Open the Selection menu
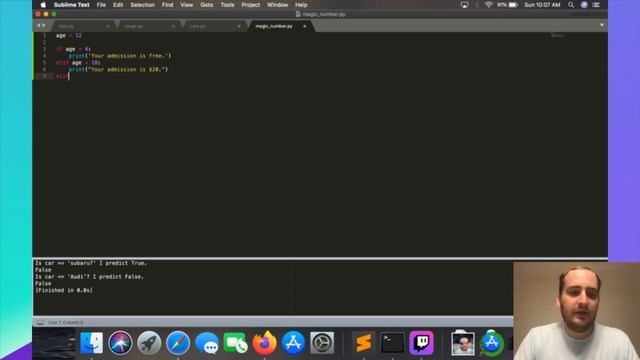The width and height of the screenshot is (640, 360). pos(142,5)
